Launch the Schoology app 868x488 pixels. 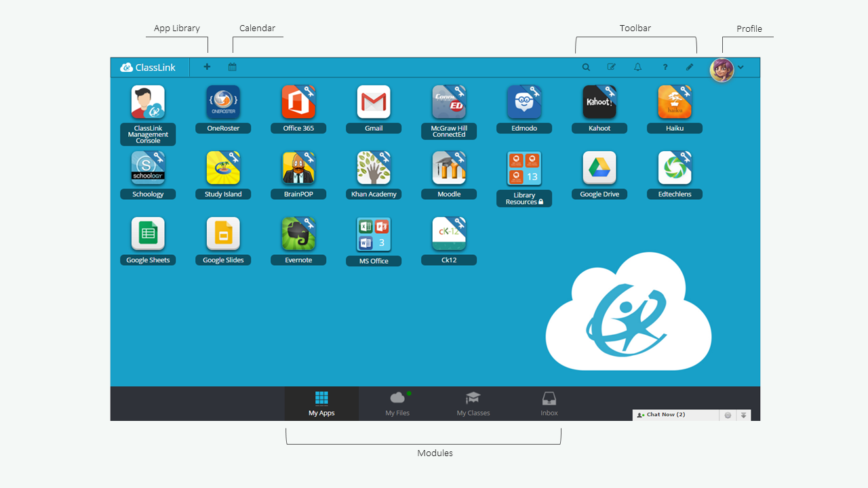tap(148, 167)
